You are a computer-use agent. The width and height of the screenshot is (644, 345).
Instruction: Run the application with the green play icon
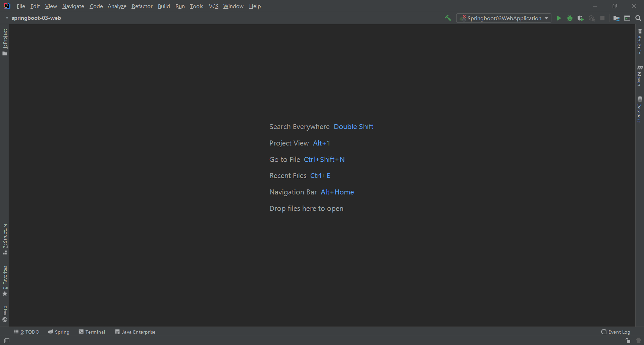[x=559, y=18]
